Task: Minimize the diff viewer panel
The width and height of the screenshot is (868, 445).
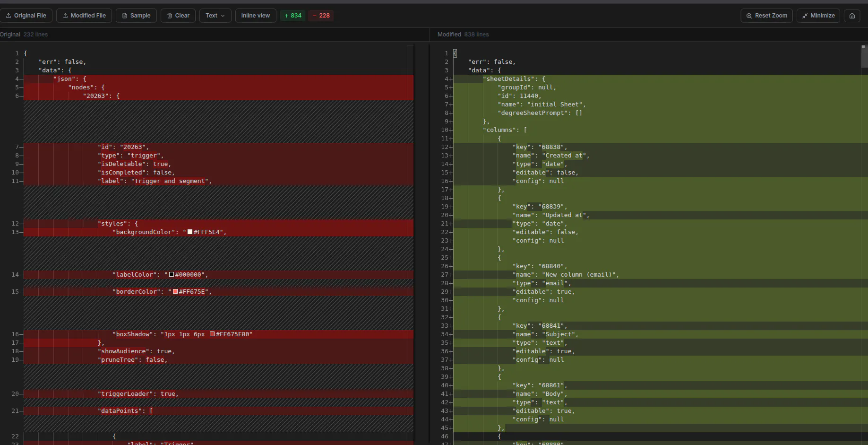Action: coord(818,16)
